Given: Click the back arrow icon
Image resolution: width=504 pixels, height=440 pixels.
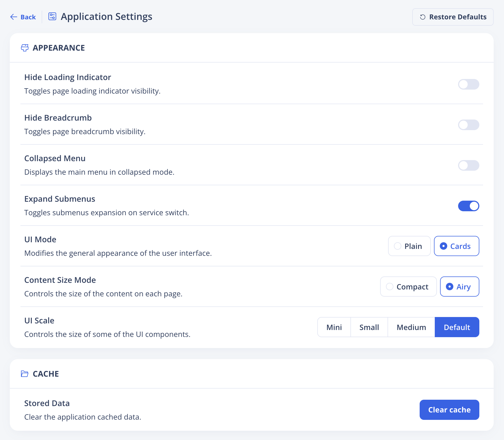Looking at the screenshot, I should coord(14,17).
